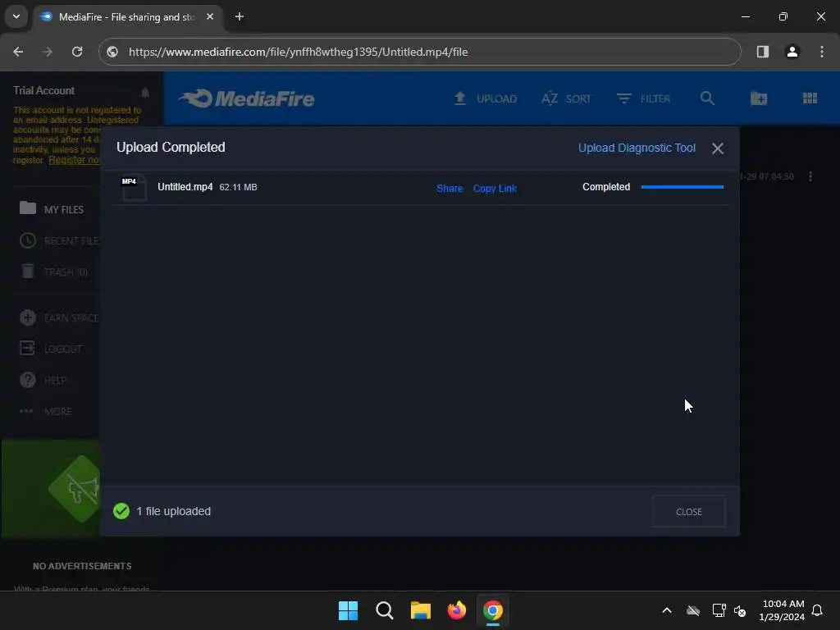The image size is (840, 630).
Task: Click the Trial Account heading
Action: pyautogui.click(x=44, y=90)
